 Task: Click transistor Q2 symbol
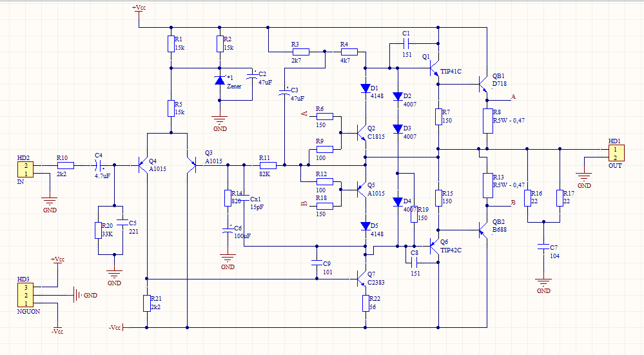(x=361, y=133)
